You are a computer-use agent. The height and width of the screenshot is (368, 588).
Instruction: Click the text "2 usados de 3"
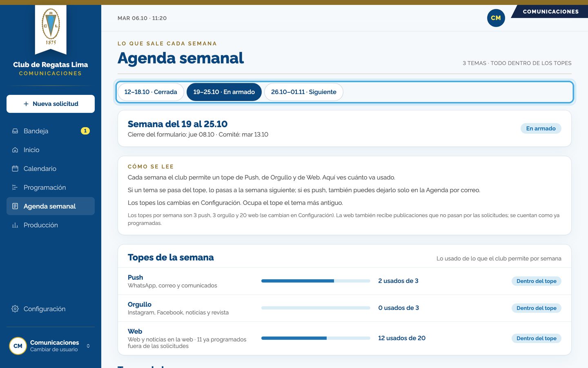coord(398,281)
